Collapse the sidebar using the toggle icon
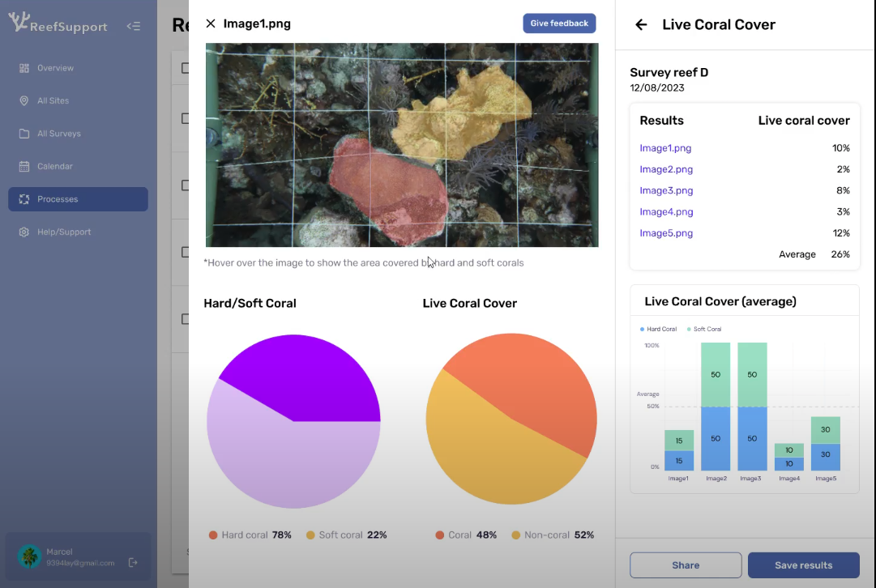Image resolution: width=876 pixels, height=588 pixels. tap(134, 27)
